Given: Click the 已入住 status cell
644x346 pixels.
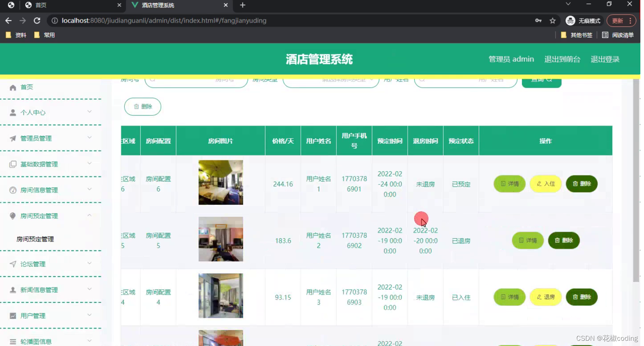Looking at the screenshot, I should [461, 297].
